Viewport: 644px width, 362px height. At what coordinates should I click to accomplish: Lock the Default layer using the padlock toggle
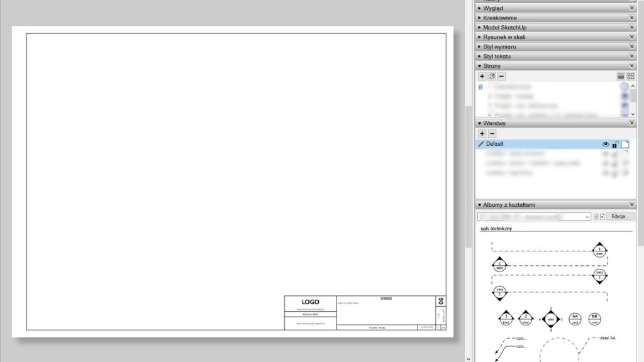pos(615,144)
